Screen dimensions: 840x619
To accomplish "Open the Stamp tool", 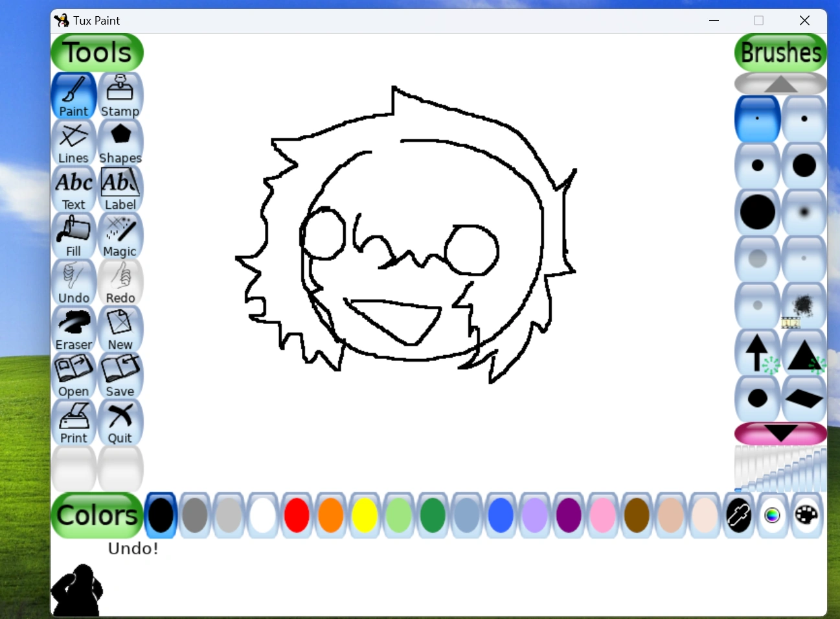I will pos(120,94).
